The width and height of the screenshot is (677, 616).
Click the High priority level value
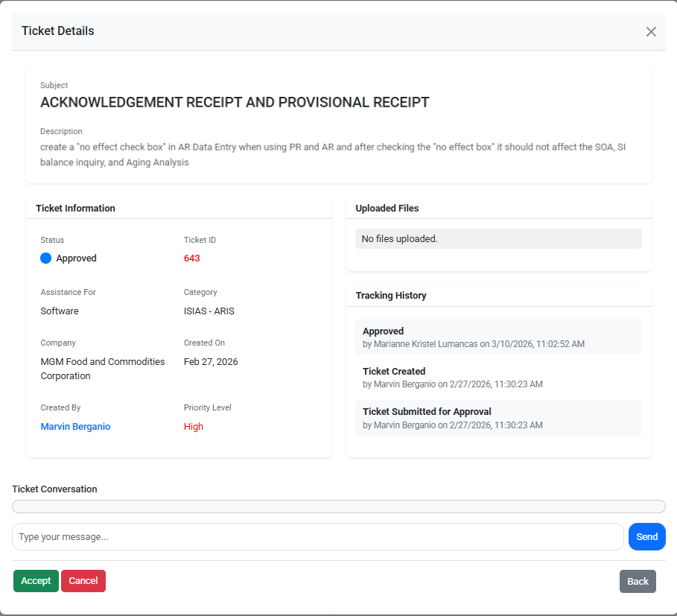(x=194, y=427)
